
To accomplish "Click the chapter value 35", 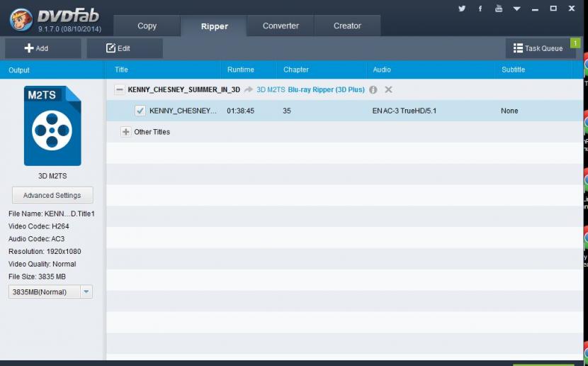I will click(286, 111).
